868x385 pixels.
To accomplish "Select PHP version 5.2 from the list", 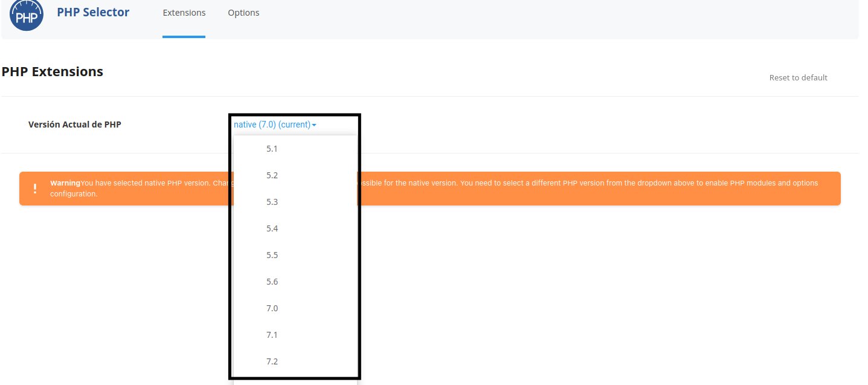I will click(x=295, y=175).
